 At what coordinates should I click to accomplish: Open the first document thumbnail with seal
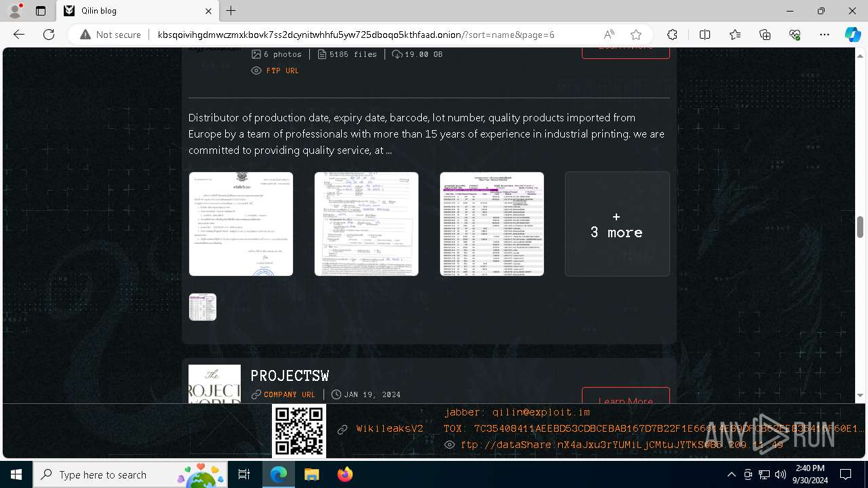(241, 224)
